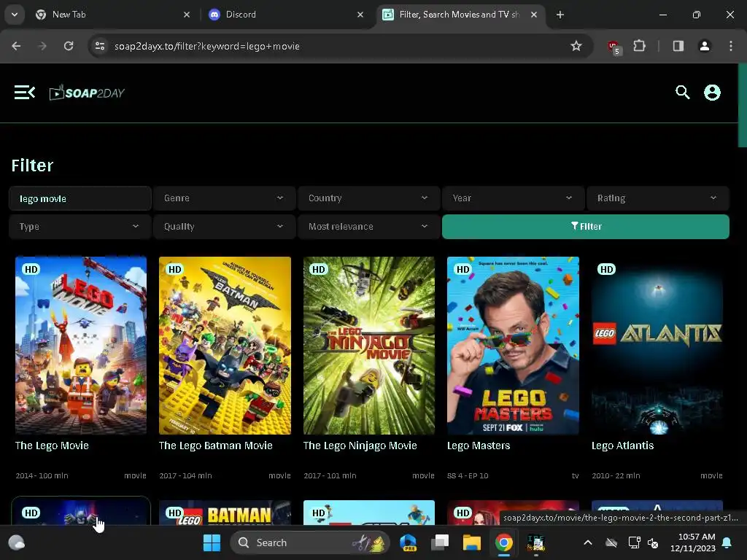
Task: Open The Lego Movie poster
Action: tap(80, 345)
